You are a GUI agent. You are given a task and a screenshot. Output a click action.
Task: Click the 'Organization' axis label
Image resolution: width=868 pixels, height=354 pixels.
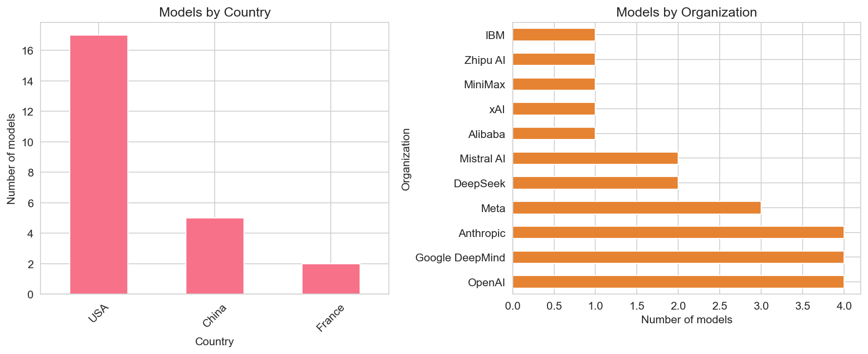(406, 159)
